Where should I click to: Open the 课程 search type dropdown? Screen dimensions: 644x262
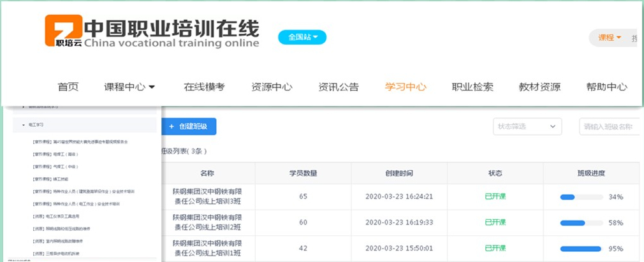(x=610, y=38)
